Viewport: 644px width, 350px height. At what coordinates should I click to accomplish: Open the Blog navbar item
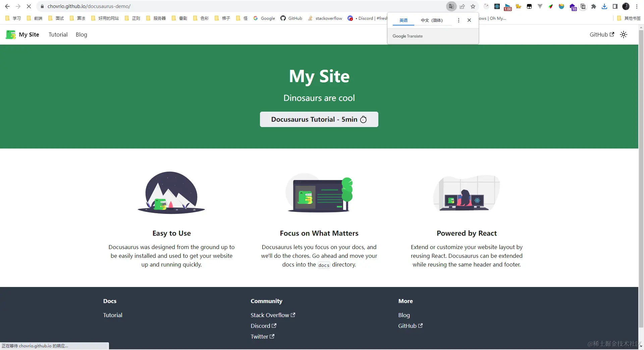(x=82, y=35)
